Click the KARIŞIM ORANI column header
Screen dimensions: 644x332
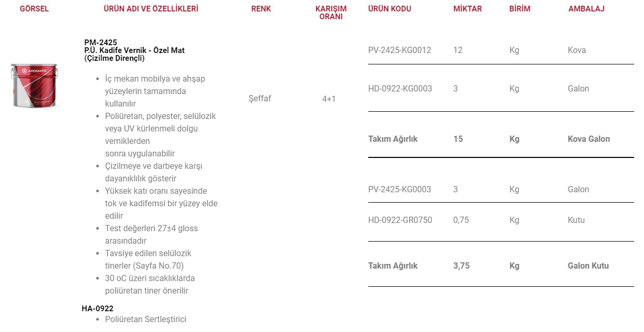pyautogui.click(x=331, y=13)
